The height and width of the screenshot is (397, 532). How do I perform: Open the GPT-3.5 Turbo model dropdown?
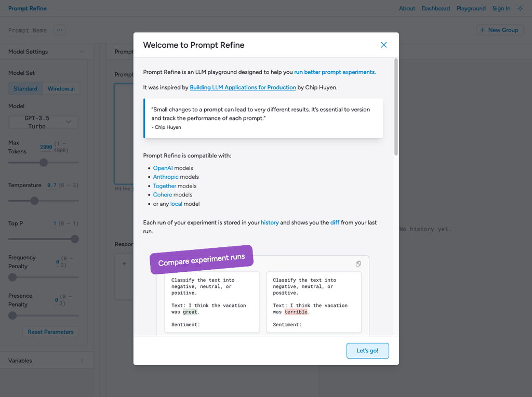coord(44,122)
